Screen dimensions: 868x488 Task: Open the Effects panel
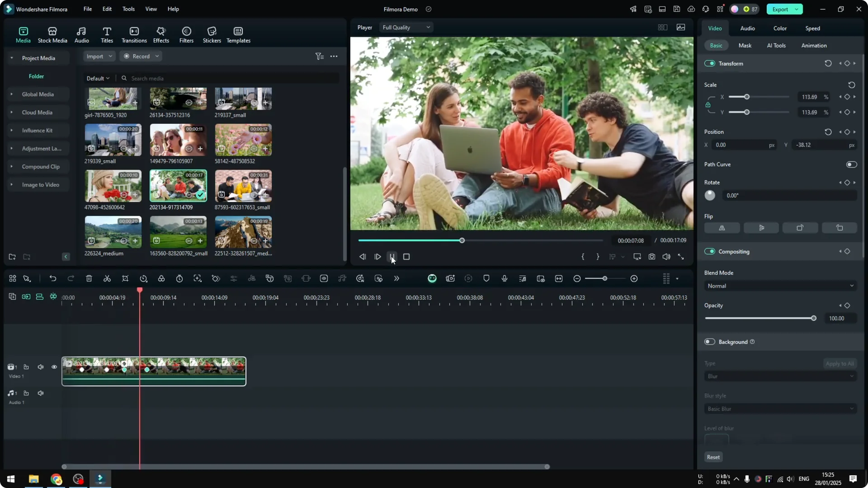point(161,34)
